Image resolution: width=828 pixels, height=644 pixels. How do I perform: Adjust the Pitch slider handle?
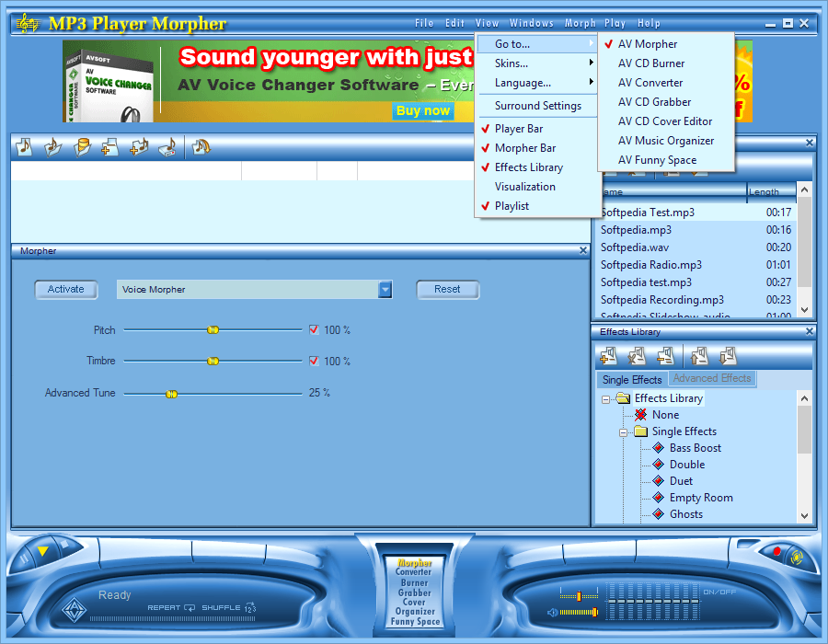tap(213, 330)
